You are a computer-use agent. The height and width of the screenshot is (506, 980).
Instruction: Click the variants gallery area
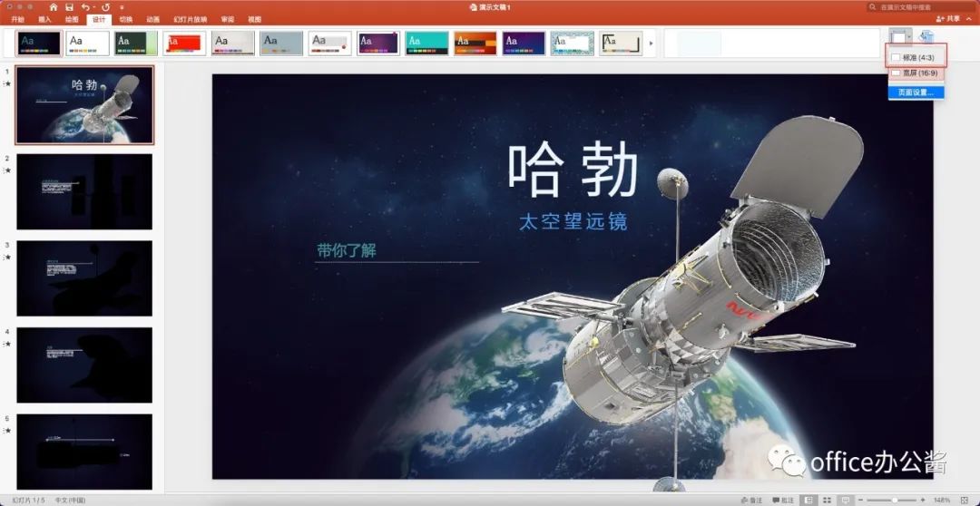tap(772, 44)
